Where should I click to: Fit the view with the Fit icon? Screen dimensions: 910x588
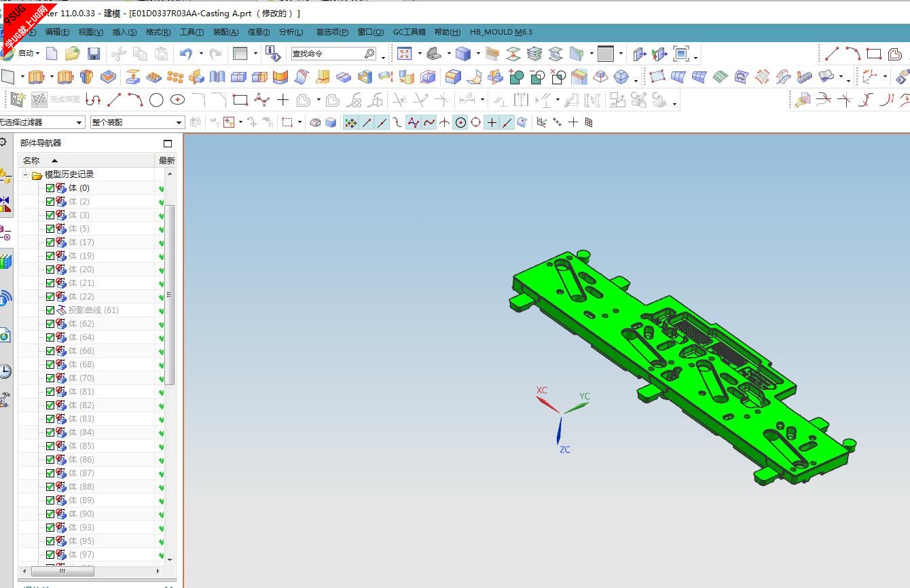pos(404,54)
